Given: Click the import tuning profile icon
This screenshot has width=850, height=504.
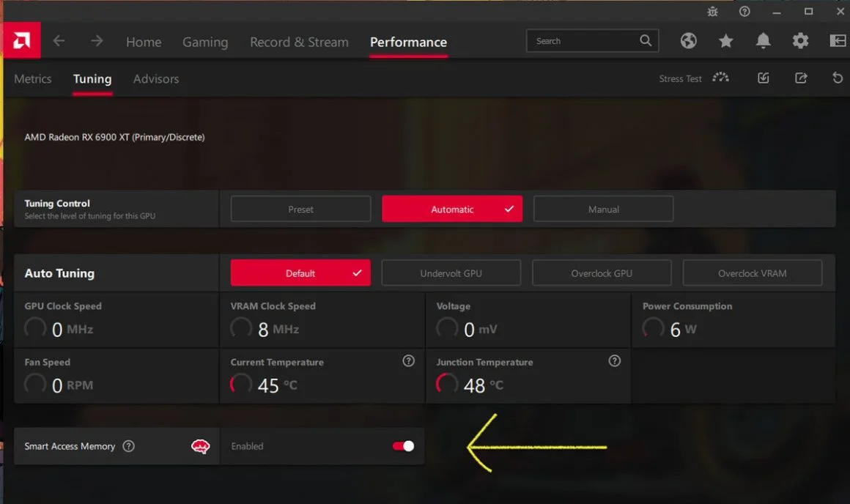Looking at the screenshot, I should [x=764, y=78].
